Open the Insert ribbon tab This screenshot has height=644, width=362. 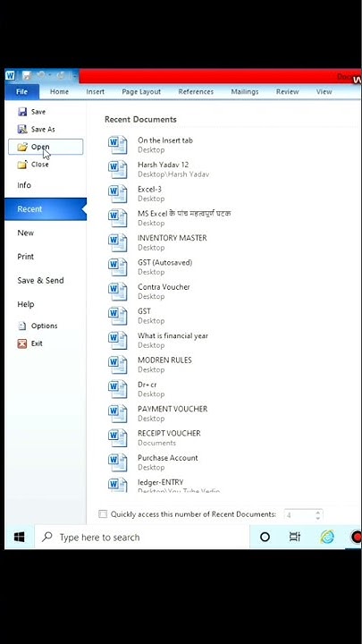(x=96, y=92)
